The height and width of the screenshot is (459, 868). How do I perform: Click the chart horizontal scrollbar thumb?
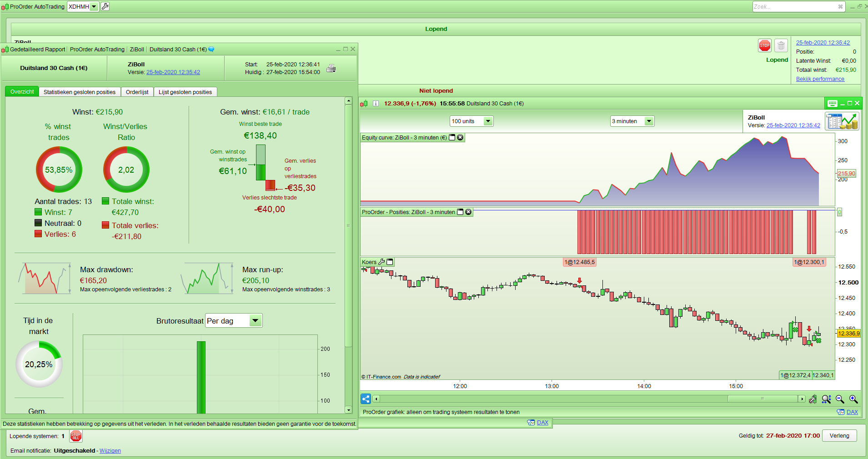[763, 399]
